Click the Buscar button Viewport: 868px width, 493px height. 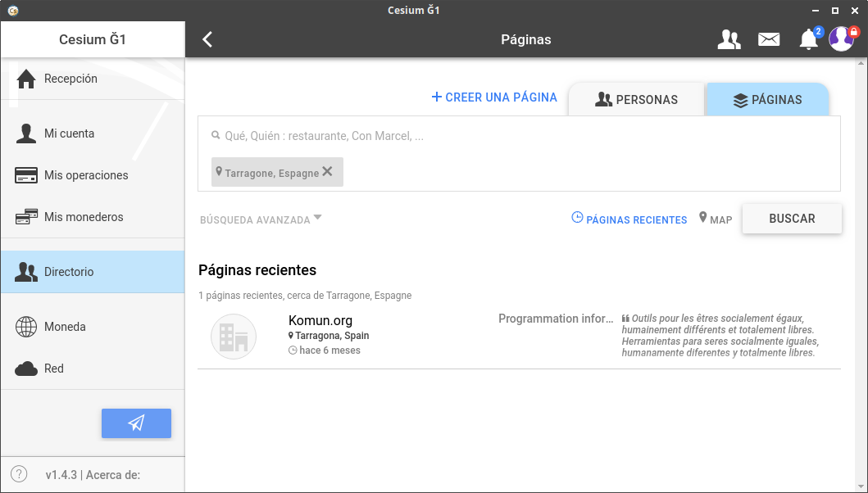792,219
